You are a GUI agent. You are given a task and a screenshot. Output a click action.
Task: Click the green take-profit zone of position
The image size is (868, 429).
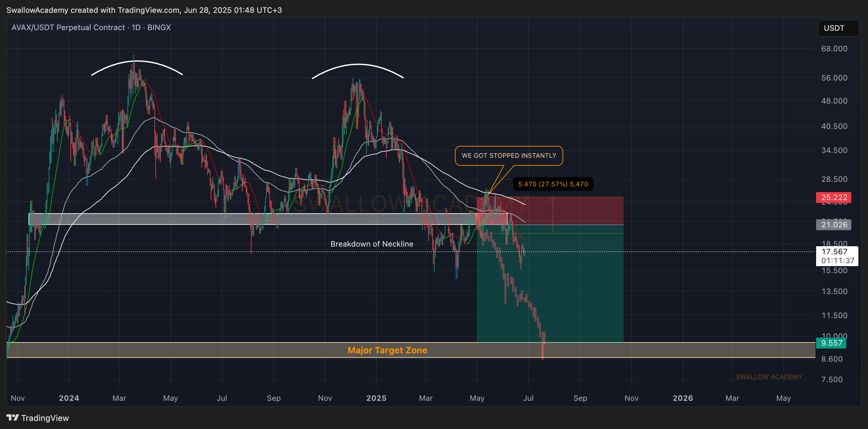[x=550, y=284]
